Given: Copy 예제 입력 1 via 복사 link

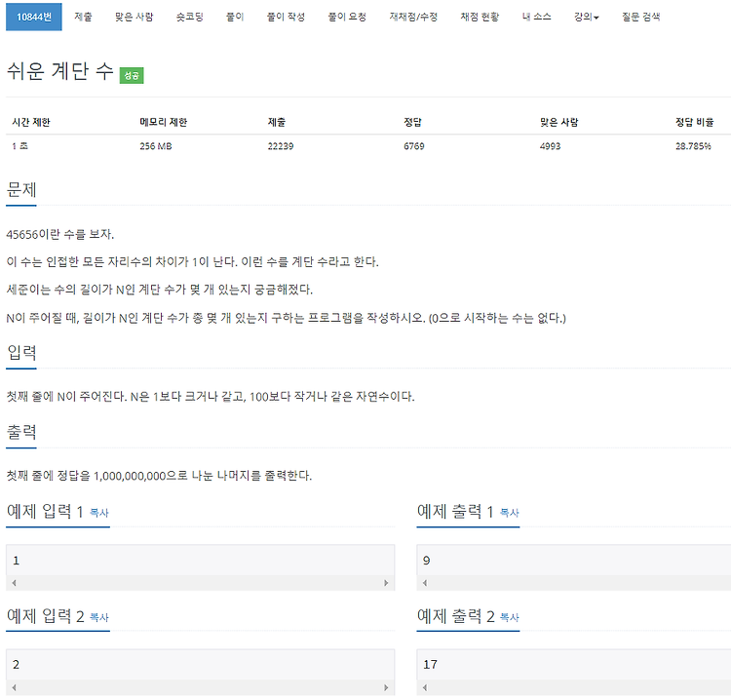Looking at the screenshot, I should (x=98, y=513).
